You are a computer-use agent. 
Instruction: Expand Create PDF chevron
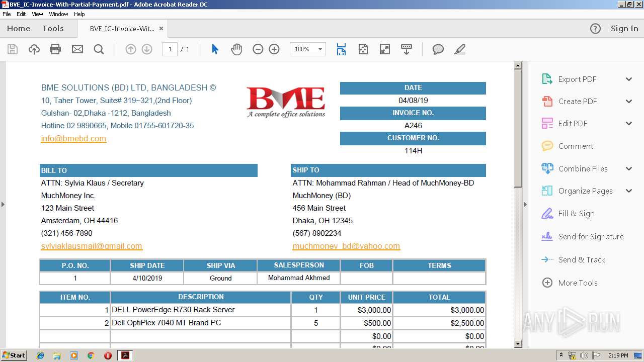point(629,101)
